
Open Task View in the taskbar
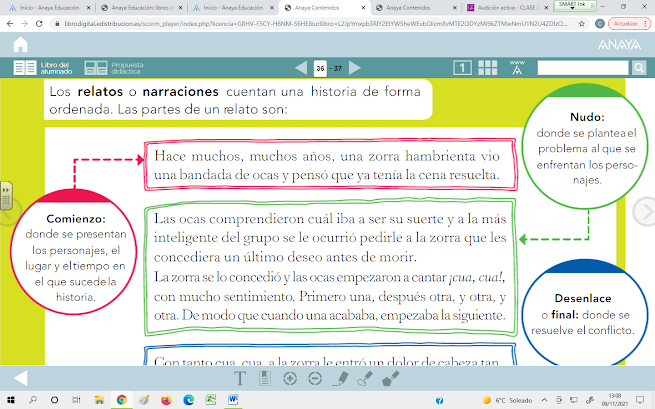click(76, 400)
